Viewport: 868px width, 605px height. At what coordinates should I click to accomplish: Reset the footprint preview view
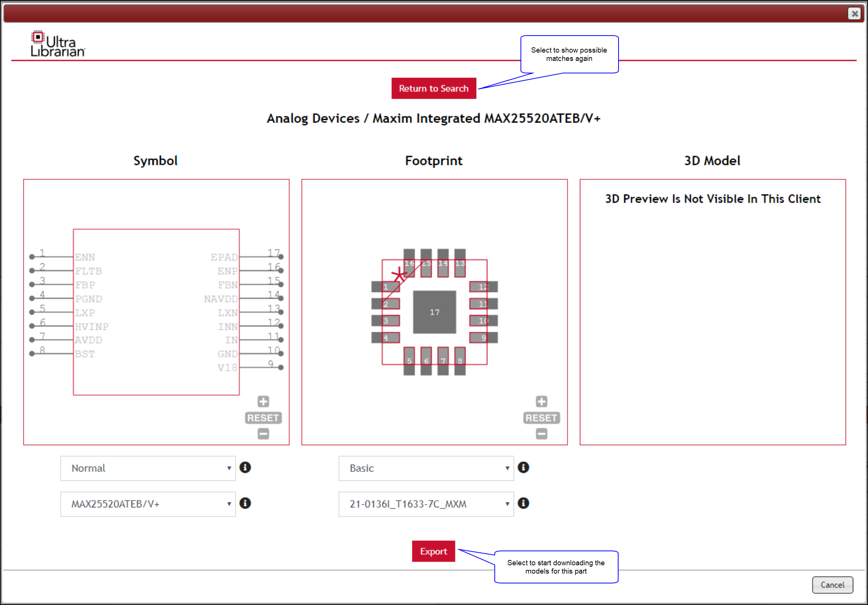point(541,418)
